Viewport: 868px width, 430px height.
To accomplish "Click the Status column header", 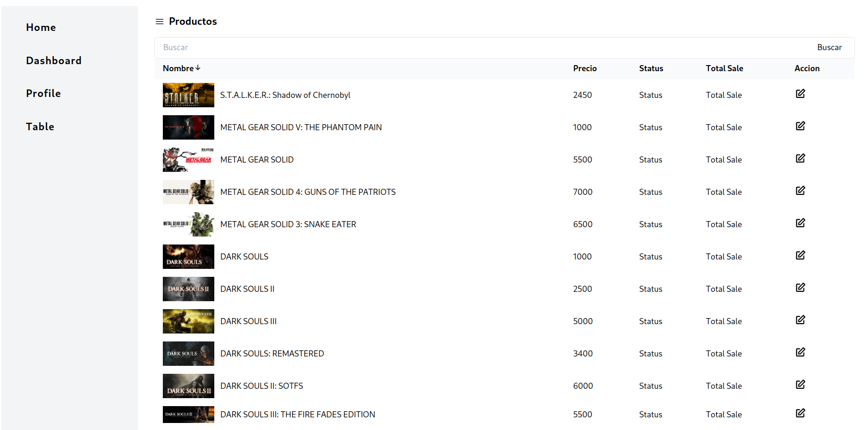I will coord(651,68).
